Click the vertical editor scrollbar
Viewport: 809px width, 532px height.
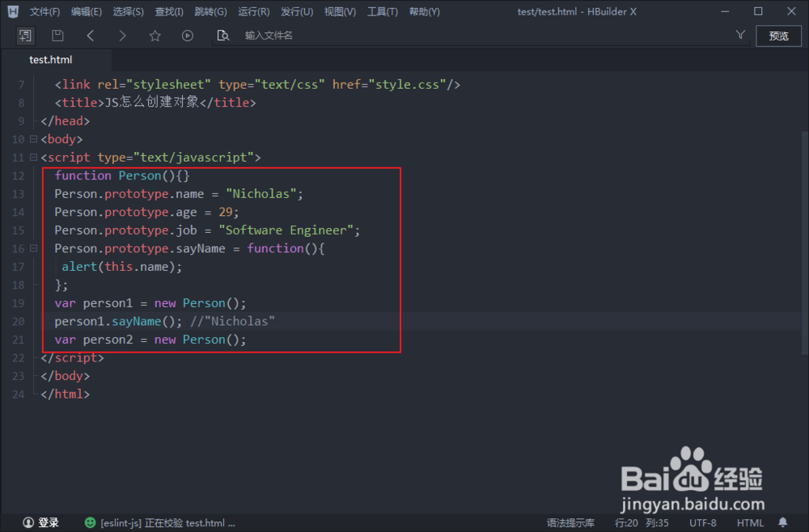(805, 243)
